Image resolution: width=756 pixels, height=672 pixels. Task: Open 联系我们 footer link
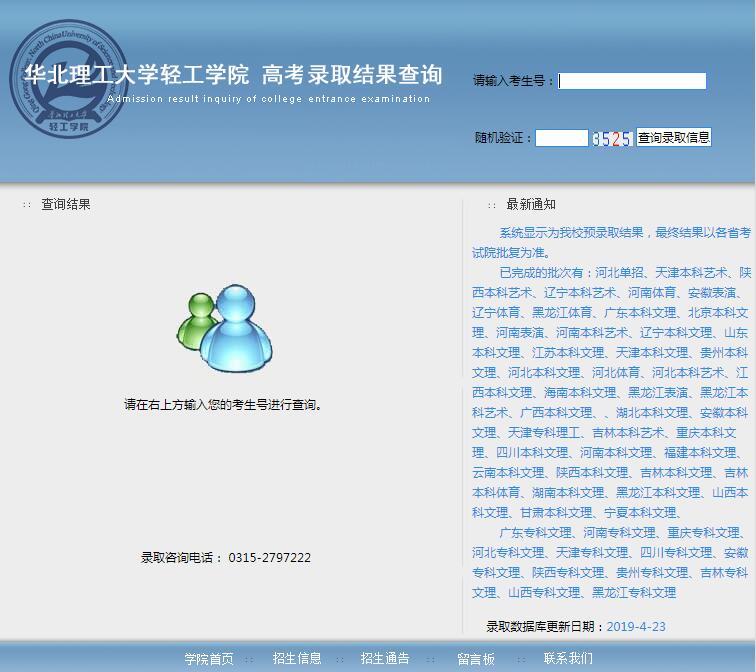coord(568,659)
